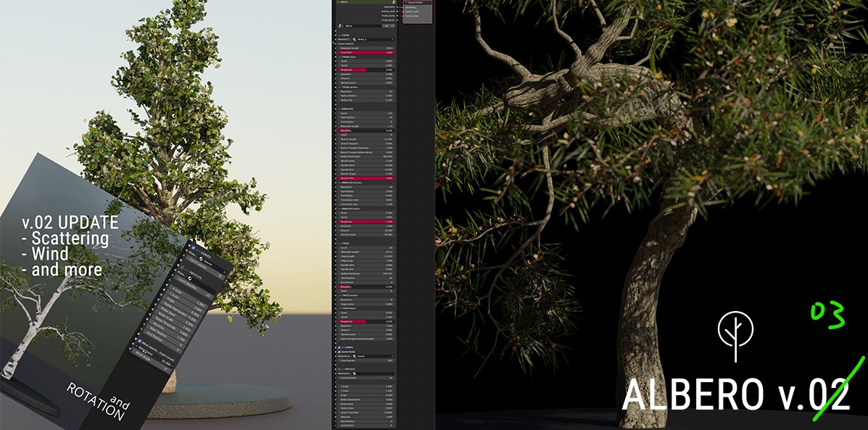Click the Geometry output socket on Albero node

397,7
